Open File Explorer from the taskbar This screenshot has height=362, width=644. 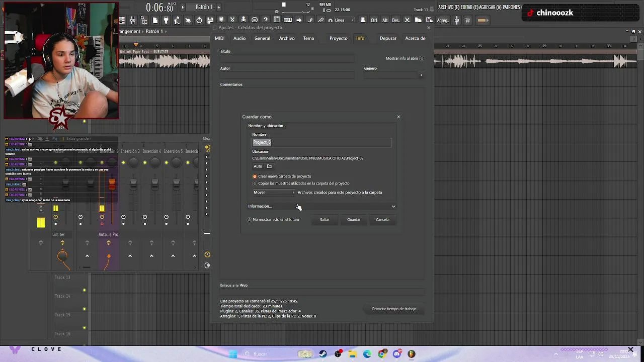[x=353, y=354]
